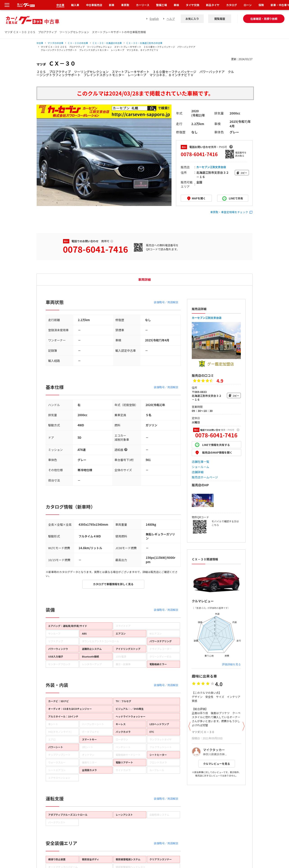Select カタログ in top navigation

231,5
